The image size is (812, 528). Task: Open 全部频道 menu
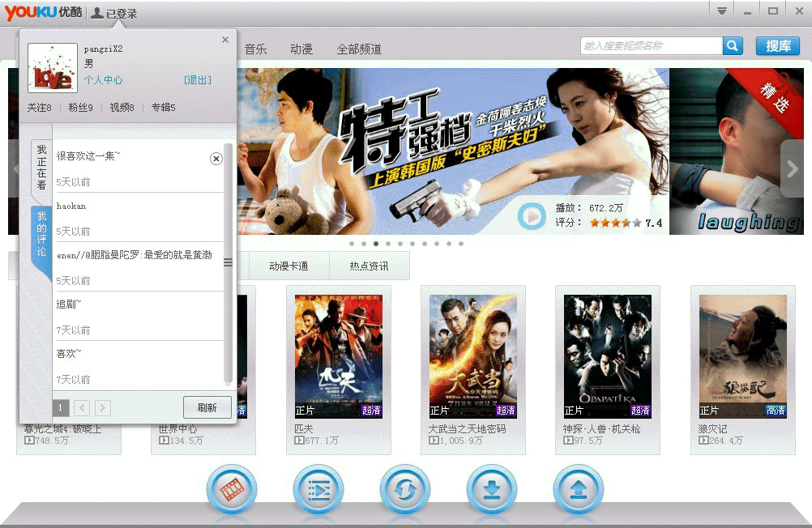(x=359, y=49)
